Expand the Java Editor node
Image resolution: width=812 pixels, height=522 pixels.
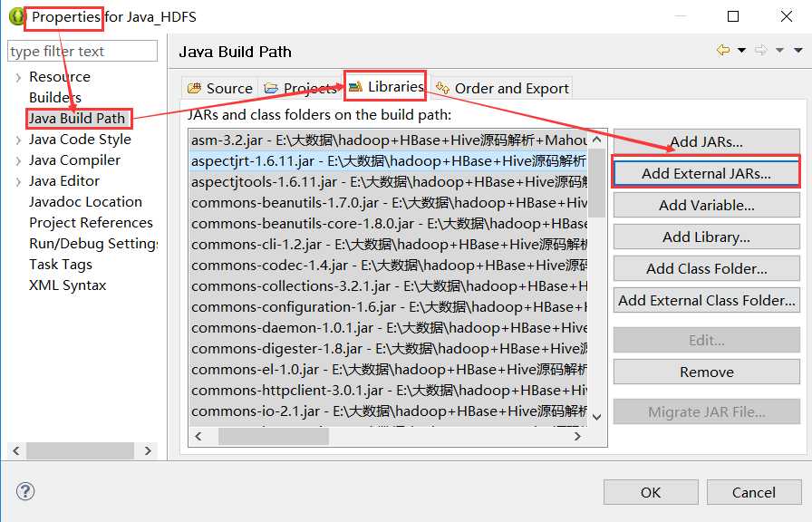tap(18, 182)
